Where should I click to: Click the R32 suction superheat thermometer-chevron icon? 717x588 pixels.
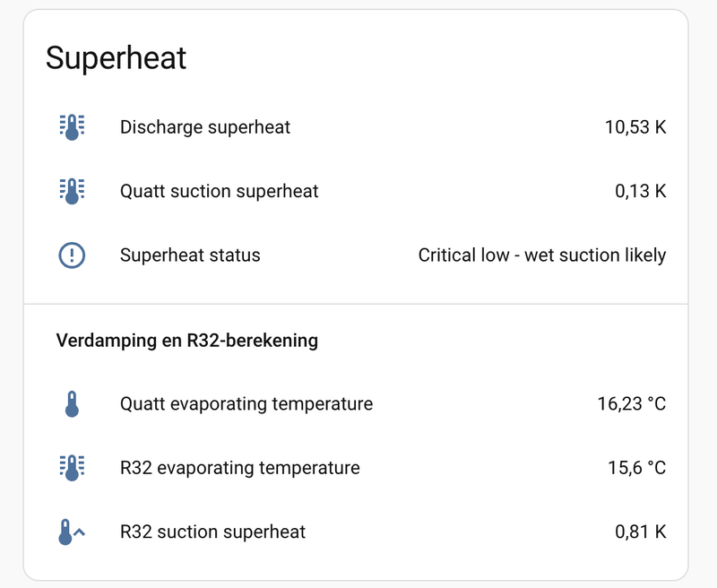coord(72,532)
